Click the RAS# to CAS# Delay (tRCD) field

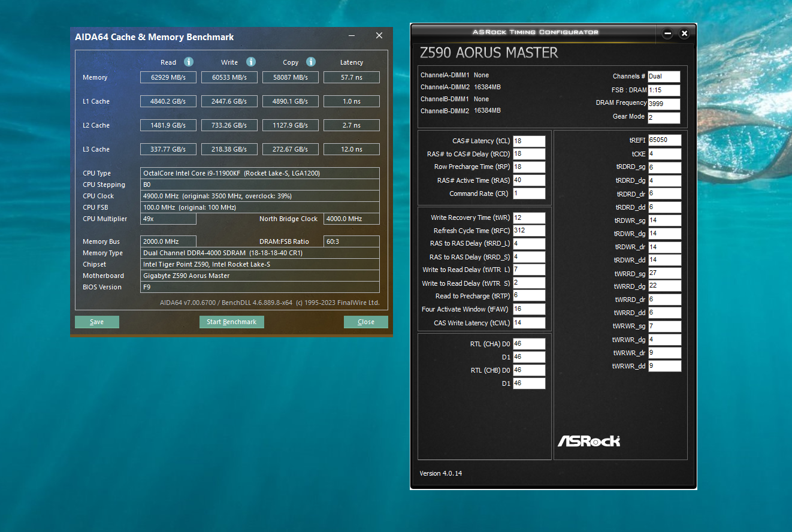pyautogui.click(x=529, y=155)
